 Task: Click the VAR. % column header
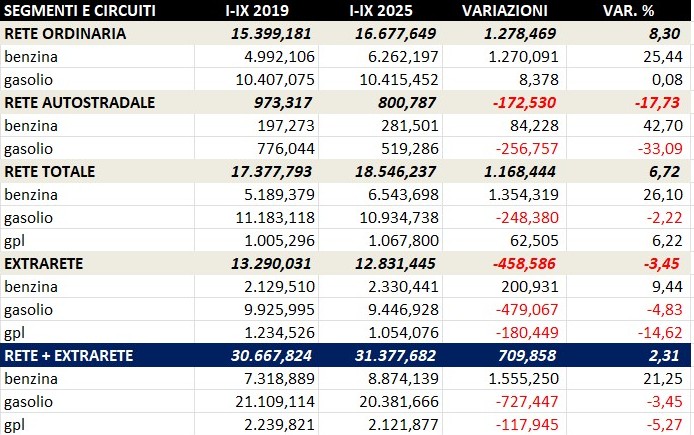point(631,11)
